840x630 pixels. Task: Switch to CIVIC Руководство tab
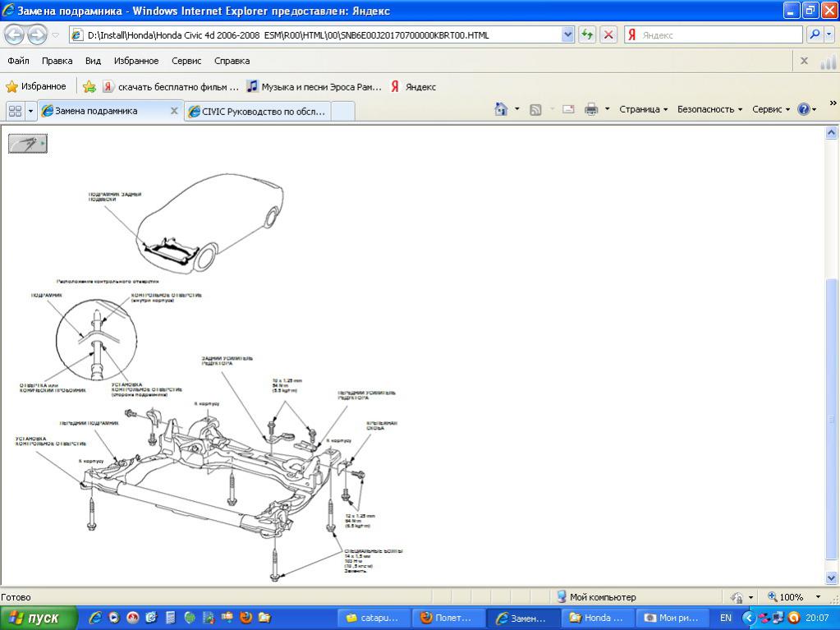click(x=259, y=111)
